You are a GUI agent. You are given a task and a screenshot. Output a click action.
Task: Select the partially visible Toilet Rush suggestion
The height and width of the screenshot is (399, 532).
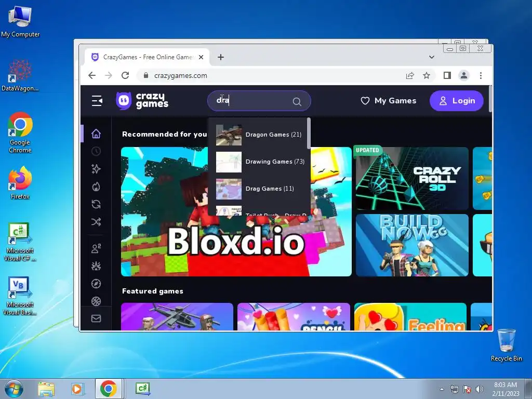(x=259, y=211)
